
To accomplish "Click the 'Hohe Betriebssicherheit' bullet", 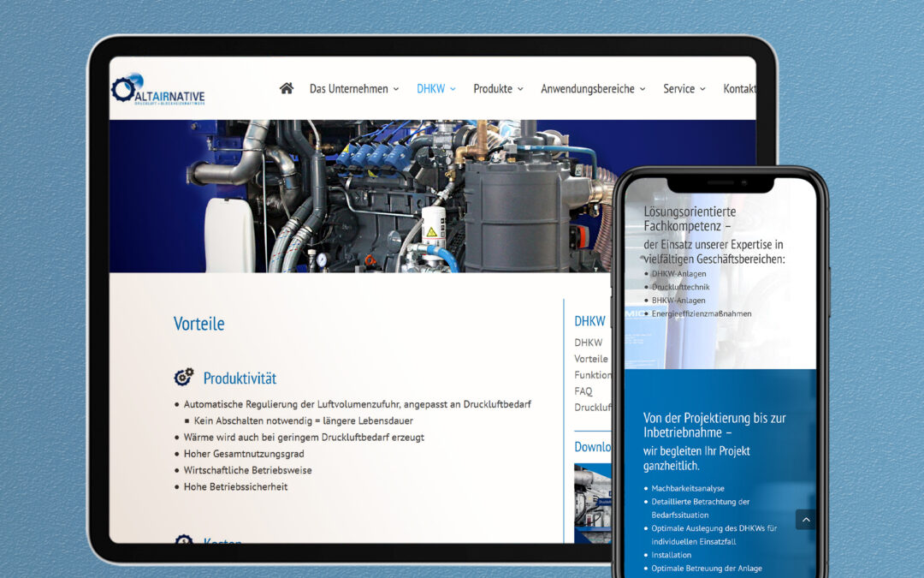I will (x=236, y=486).
